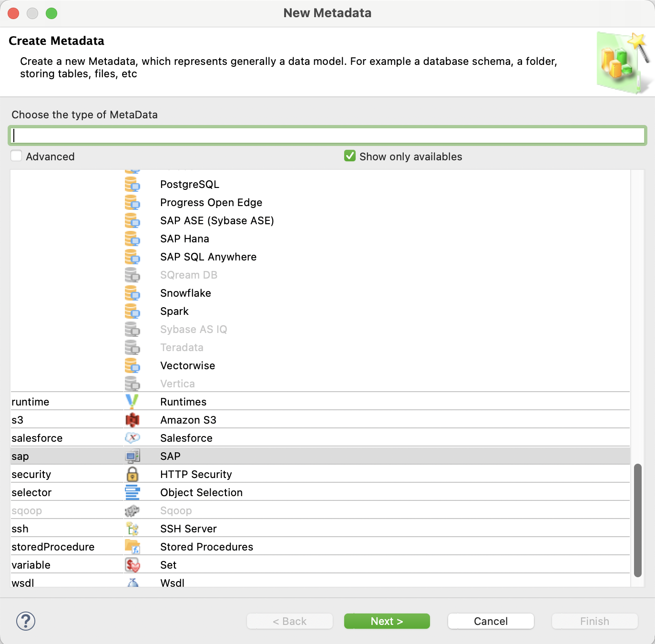The width and height of the screenshot is (655, 644).
Task: Click the Stored Procedures folder icon
Action: (133, 546)
